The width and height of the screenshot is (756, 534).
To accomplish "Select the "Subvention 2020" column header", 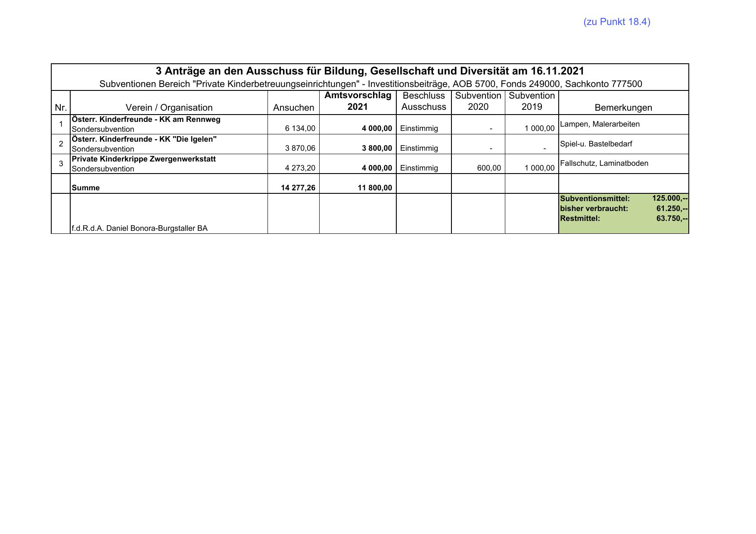I will pos(478,101).
